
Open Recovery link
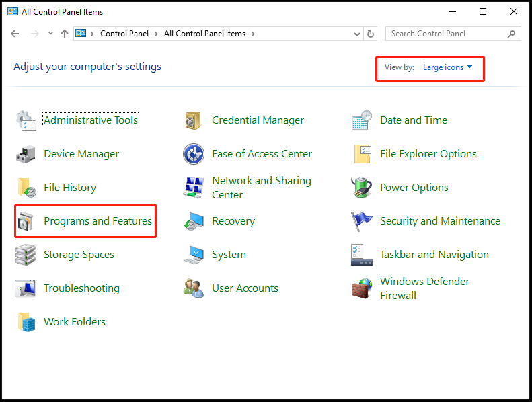tap(233, 221)
